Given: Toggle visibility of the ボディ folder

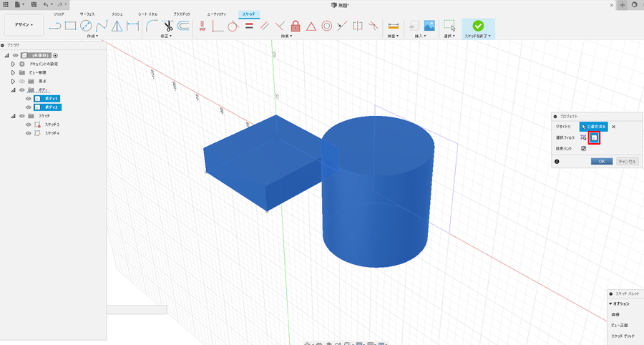Looking at the screenshot, I should 22,90.
